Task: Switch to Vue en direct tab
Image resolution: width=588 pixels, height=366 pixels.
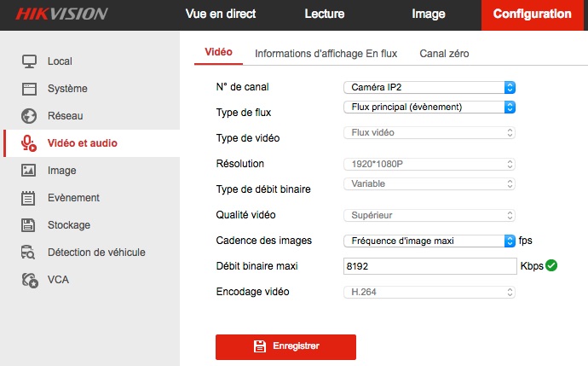Action: [x=221, y=15]
